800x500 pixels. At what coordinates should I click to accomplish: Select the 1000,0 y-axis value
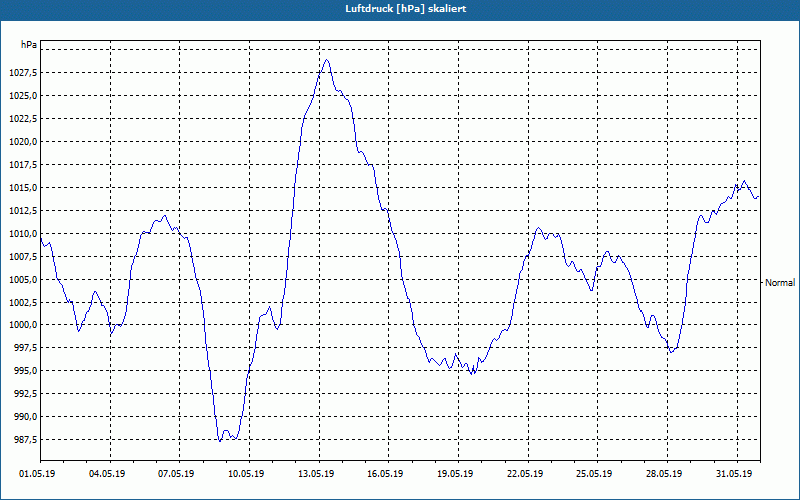pyautogui.click(x=23, y=325)
